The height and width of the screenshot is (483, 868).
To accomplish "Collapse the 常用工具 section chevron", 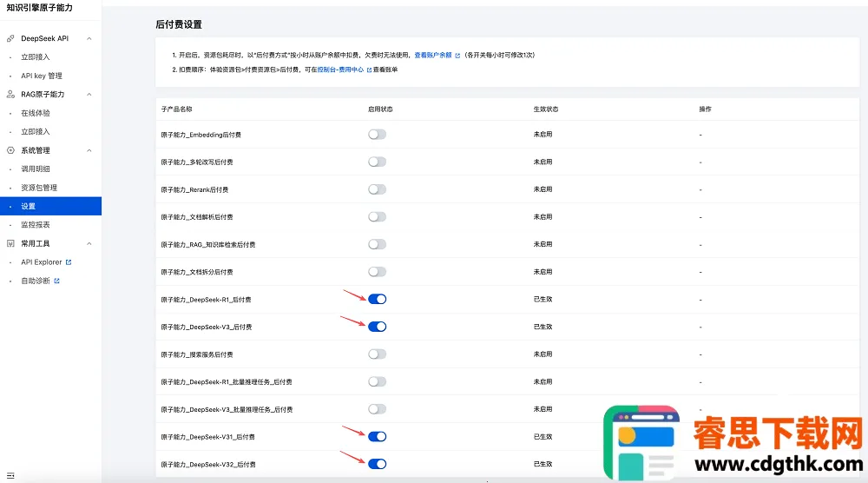I will [89, 243].
